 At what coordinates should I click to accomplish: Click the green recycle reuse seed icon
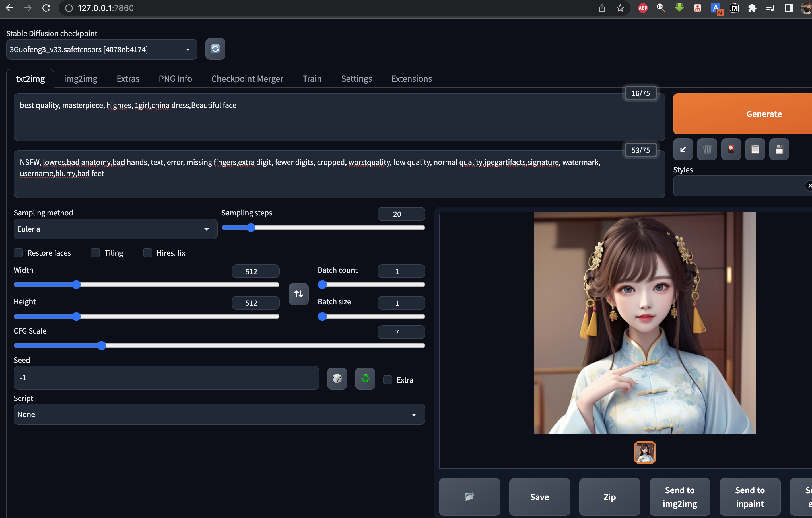[x=365, y=378]
